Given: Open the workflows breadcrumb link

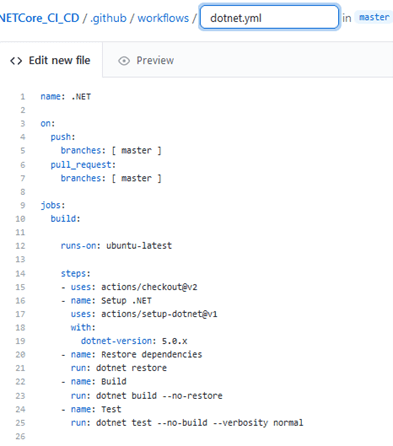Looking at the screenshot, I should tap(163, 18).
